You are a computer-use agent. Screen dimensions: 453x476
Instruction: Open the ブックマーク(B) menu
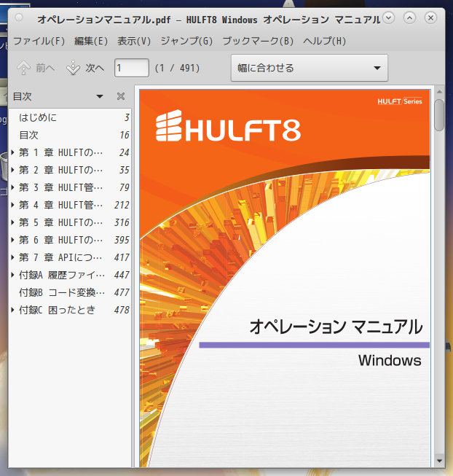258,41
